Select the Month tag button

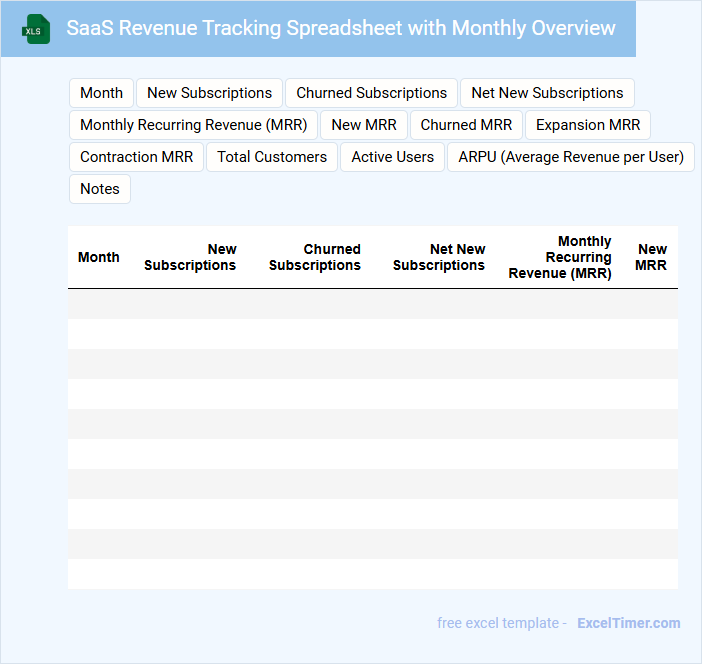pyautogui.click(x=101, y=93)
